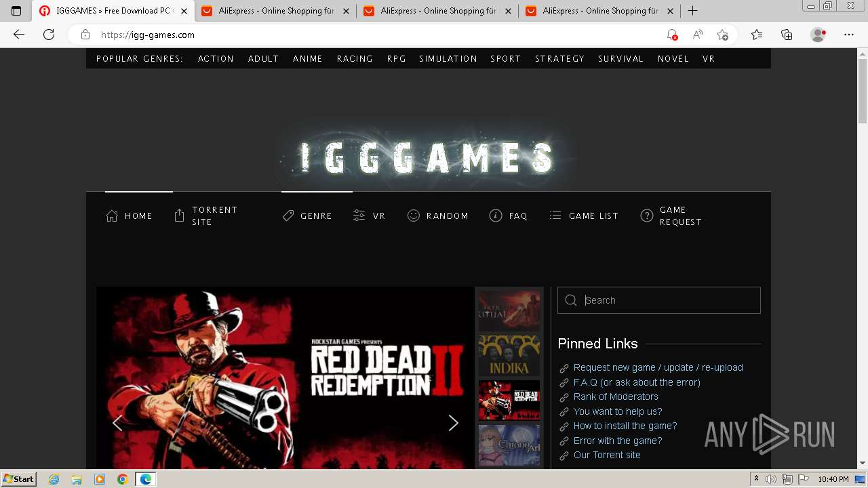This screenshot has width=868, height=488.
Task: Open the GAME LIST navigation item
Action: point(584,216)
